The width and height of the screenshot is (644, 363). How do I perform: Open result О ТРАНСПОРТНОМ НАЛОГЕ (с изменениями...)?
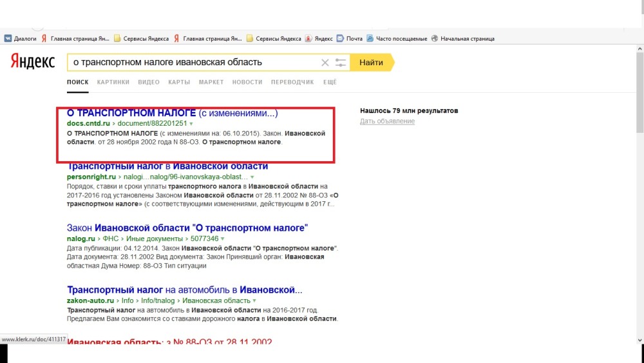(x=172, y=113)
